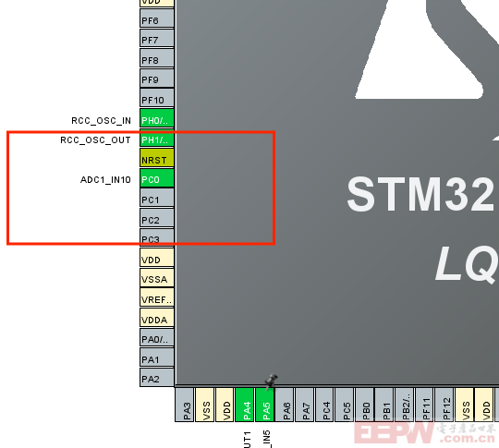This screenshot has width=499, height=448.
Task: Select the PB0 pin
Action: coord(365,405)
